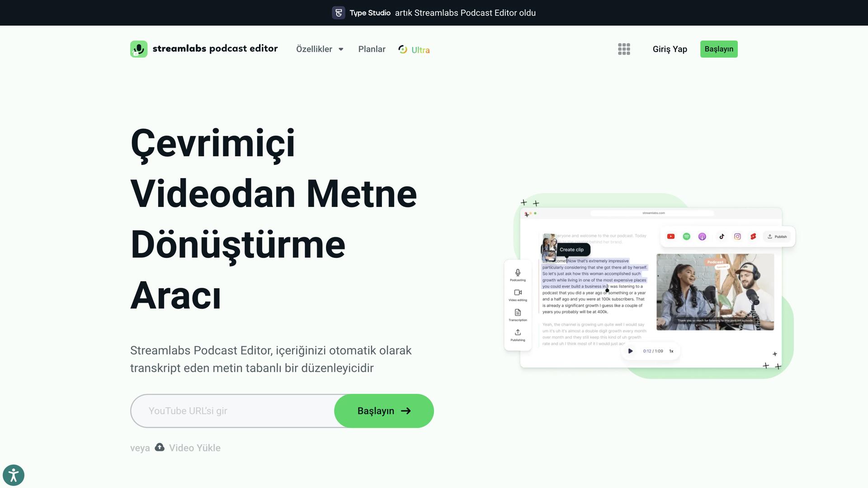Go to the Planlar page
This screenshot has width=868, height=488.
click(372, 49)
